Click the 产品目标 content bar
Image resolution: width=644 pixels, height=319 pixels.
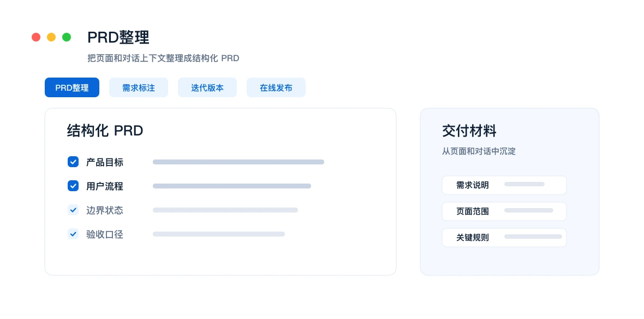[x=238, y=162]
